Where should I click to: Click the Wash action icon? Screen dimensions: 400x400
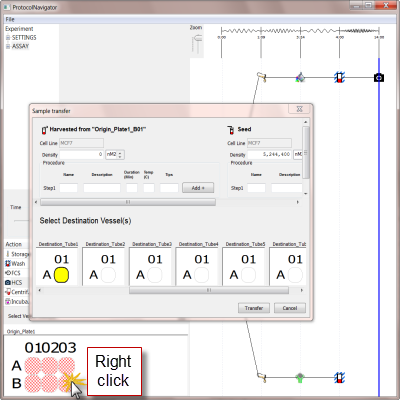click(x=8, y=263)
